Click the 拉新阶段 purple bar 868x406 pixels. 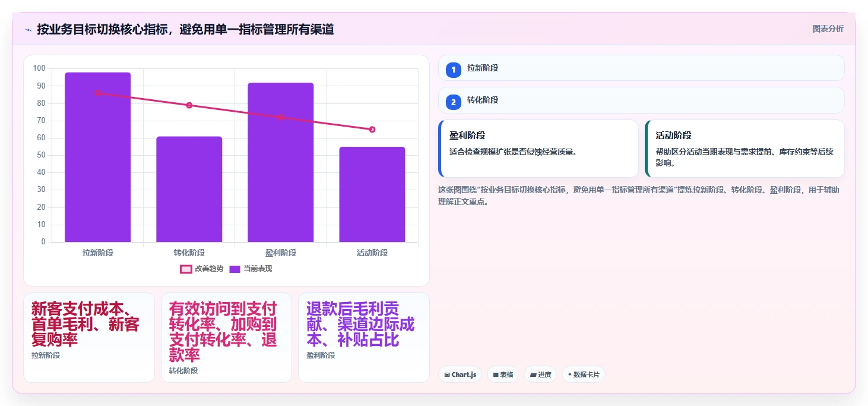click(x=98, y=157)
